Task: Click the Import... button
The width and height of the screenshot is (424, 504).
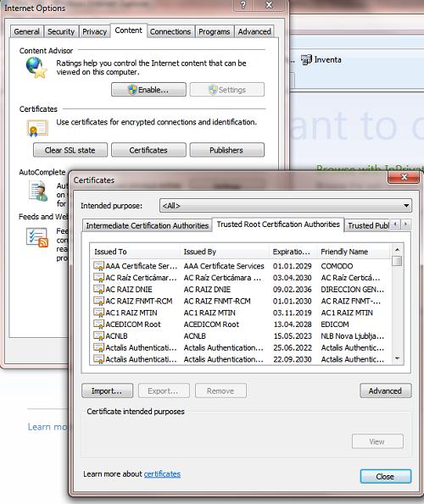Action: click(107, 390)
